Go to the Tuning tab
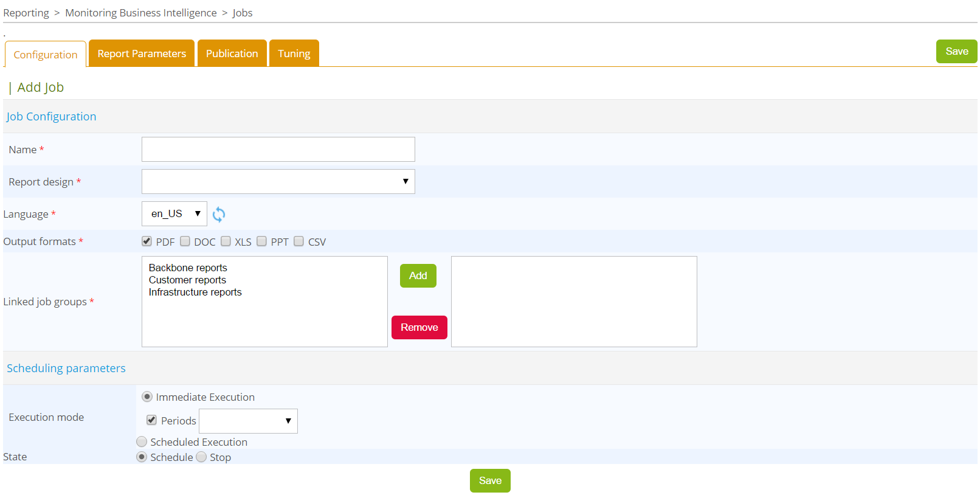 (294, 54)
